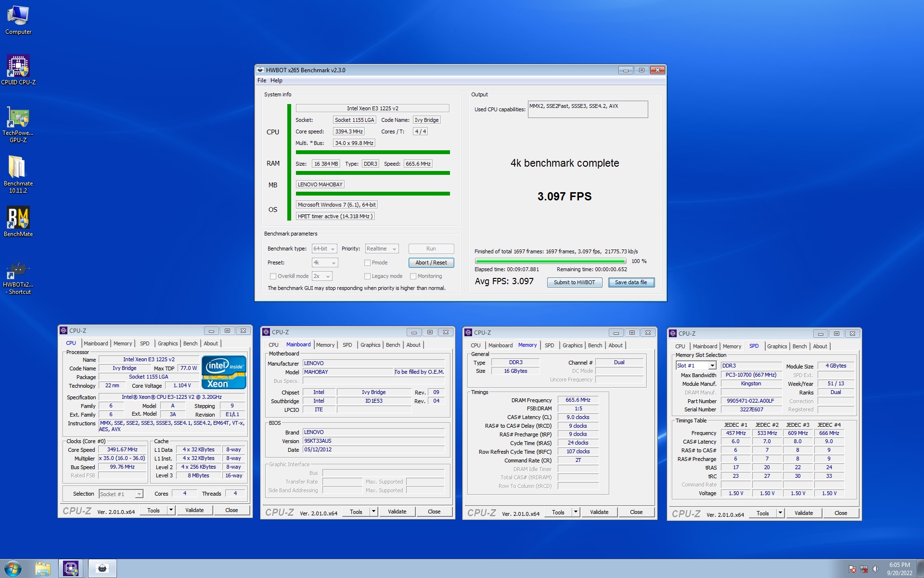
Task: Open the CPUID CPU-Z desktop shortcut
Action: [18, 70]
